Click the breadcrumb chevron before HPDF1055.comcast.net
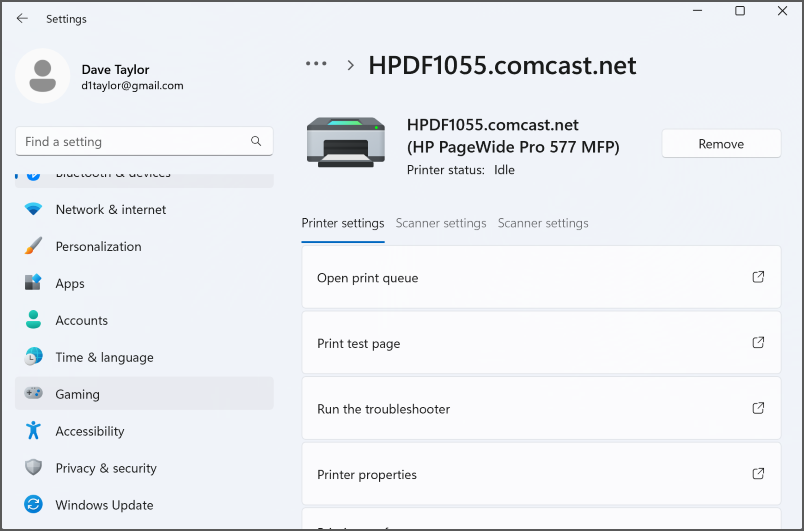The image size is (804, 531). 351,66
